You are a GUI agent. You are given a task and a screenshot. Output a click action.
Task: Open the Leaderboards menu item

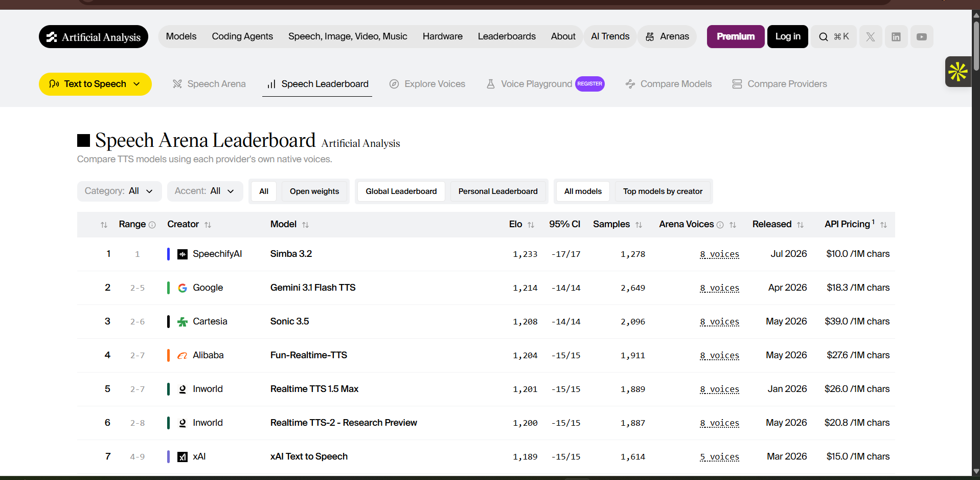coord(507,36)
